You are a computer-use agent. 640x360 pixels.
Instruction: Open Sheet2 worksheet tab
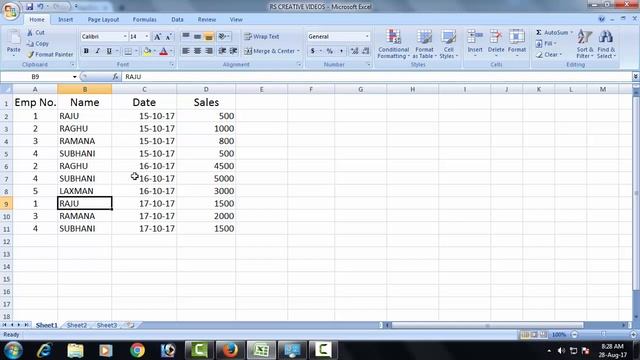point(77,325)
